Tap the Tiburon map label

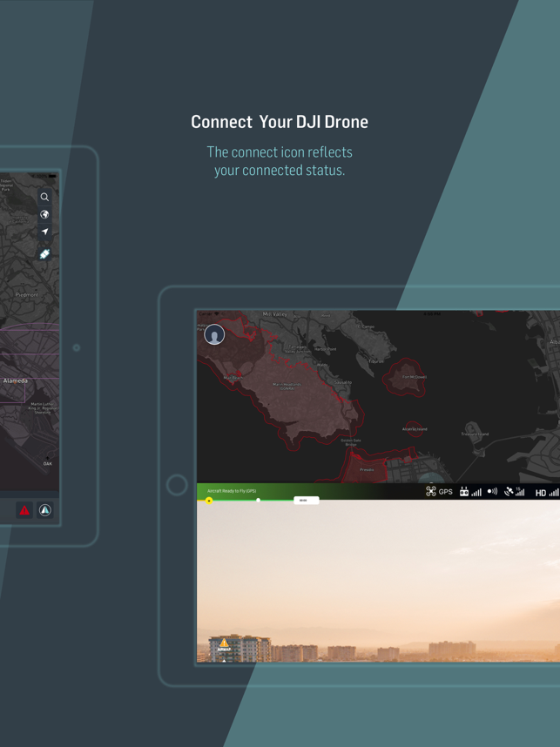375,361
